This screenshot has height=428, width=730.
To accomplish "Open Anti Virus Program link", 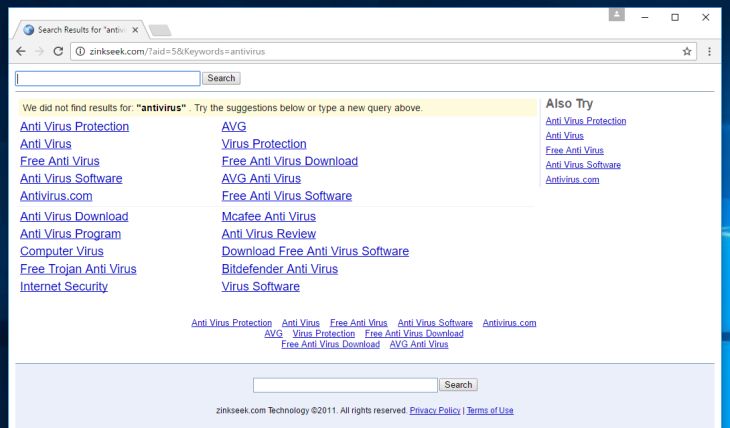I will click(x=70, y=234).
